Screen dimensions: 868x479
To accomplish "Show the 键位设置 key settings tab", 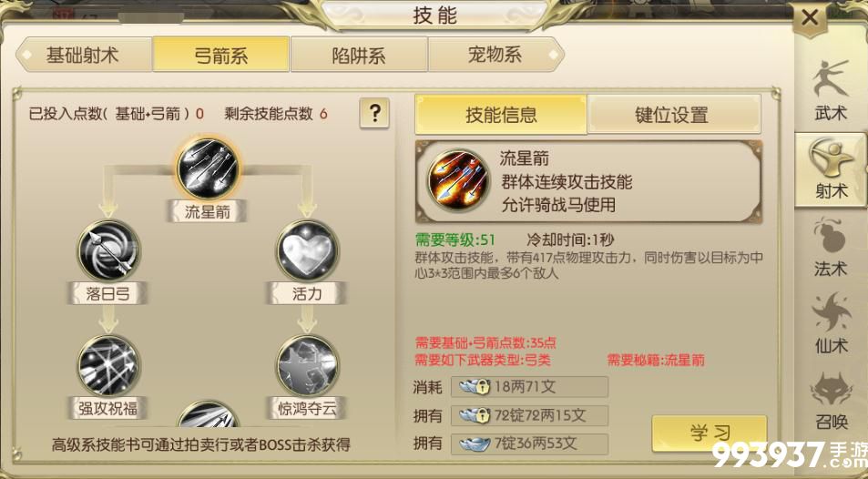I will [674, 114].
